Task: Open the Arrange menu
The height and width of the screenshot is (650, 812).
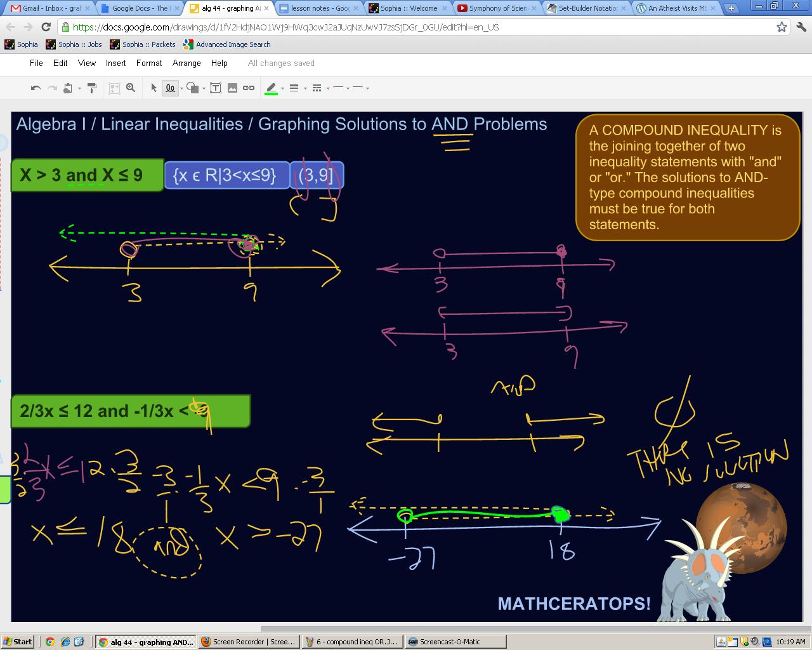Action: click(x=187, y=63)
